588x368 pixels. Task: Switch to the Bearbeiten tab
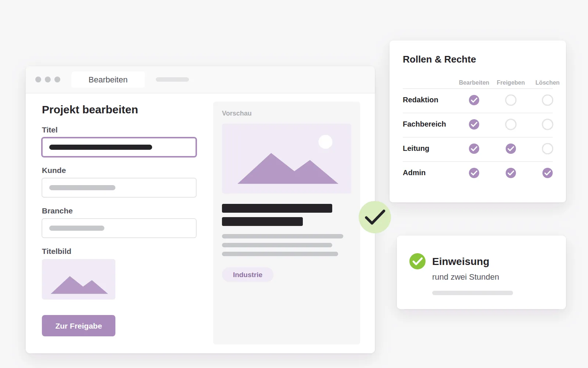click(x=108, y=79)
